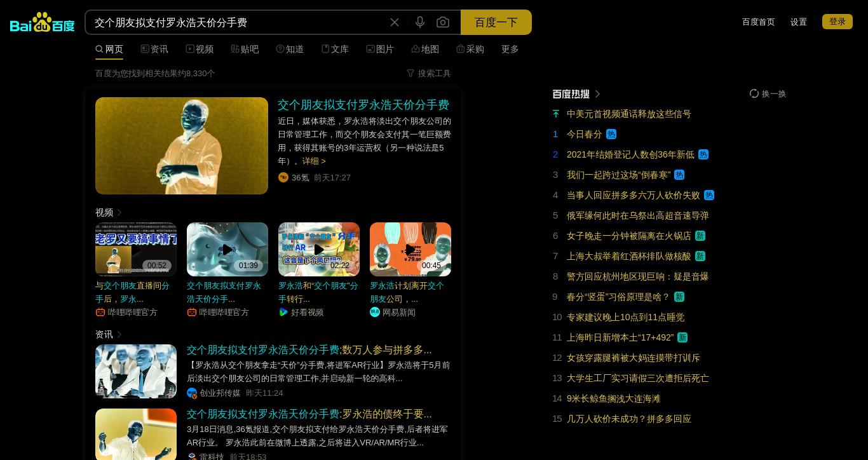Image resolution: width=868 pixels, height=460 pixels.
Task: Open the 贴吧 tab
Action: coord(245,49)
